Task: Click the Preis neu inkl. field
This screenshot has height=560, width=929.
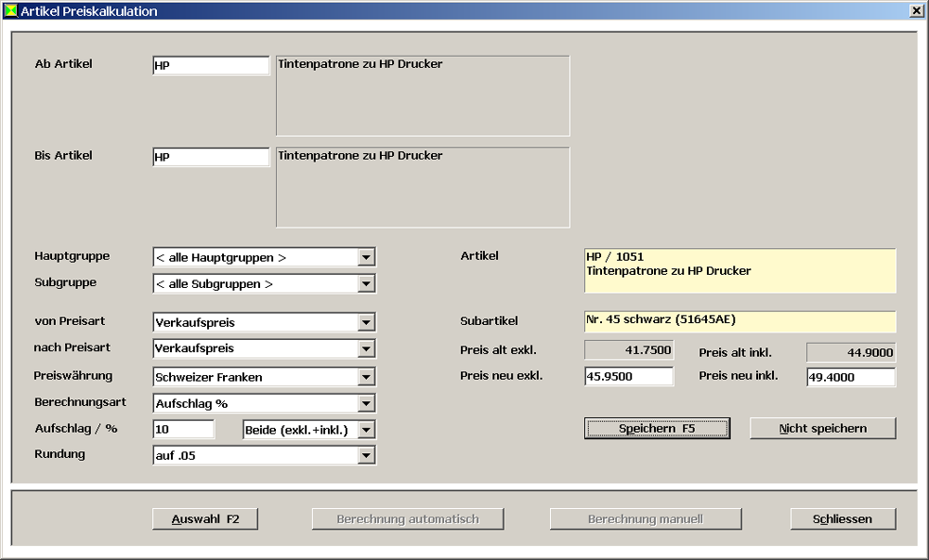Action: pyautogui.click(x=850, y=377)
